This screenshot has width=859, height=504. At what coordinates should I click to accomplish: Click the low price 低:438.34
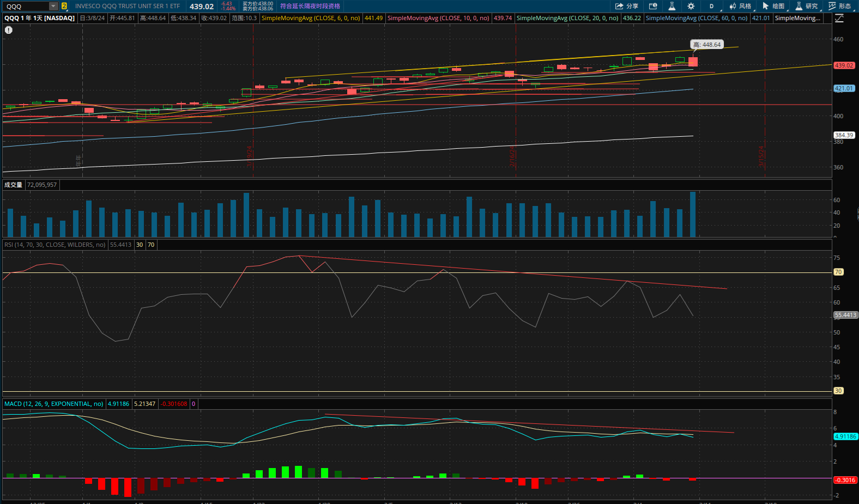[183, 18]
